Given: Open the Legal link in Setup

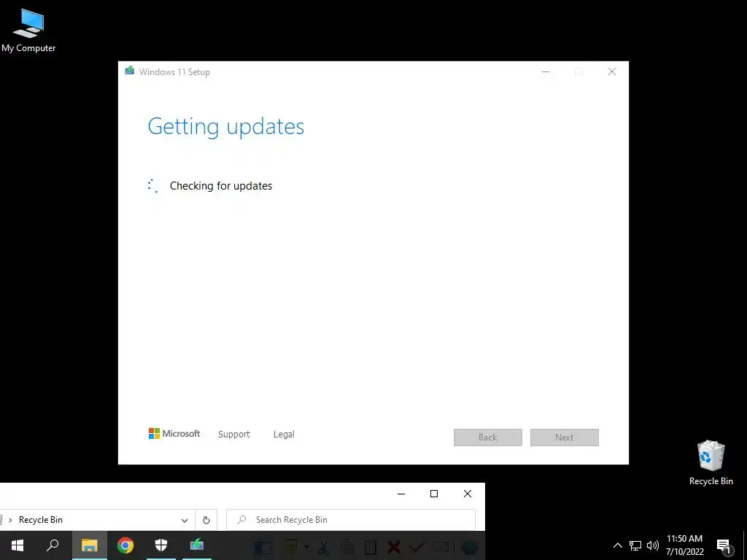Looking at the screenshot, I should (x=284, y=435).
